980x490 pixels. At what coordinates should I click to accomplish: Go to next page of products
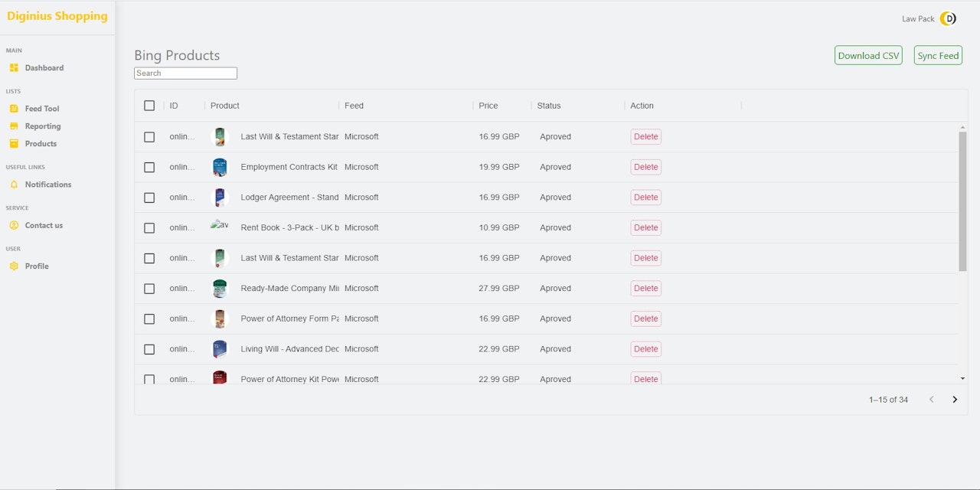[x=955, y=400]
